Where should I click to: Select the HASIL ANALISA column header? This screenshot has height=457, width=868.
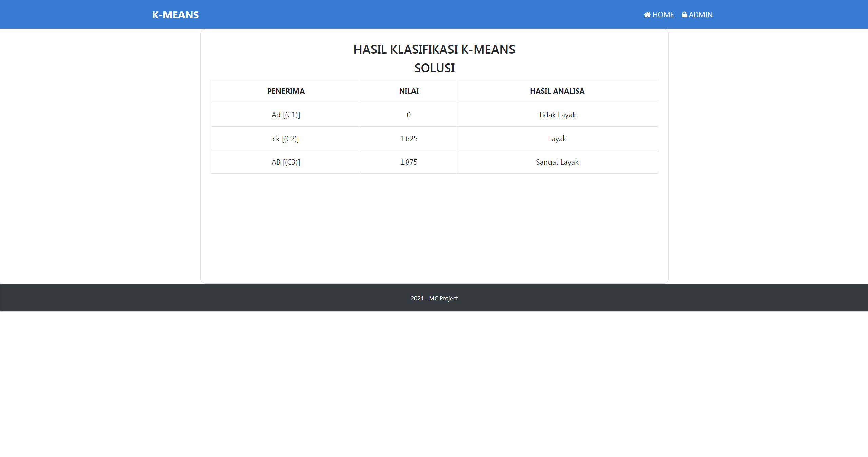[557, 91]
